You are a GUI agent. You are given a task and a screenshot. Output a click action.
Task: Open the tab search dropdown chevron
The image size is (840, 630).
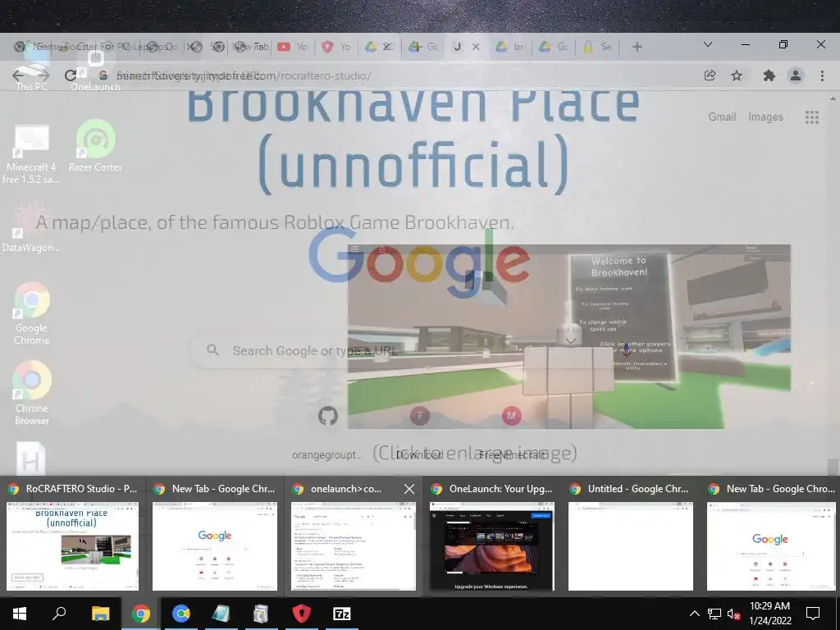[x=708, y=44]
